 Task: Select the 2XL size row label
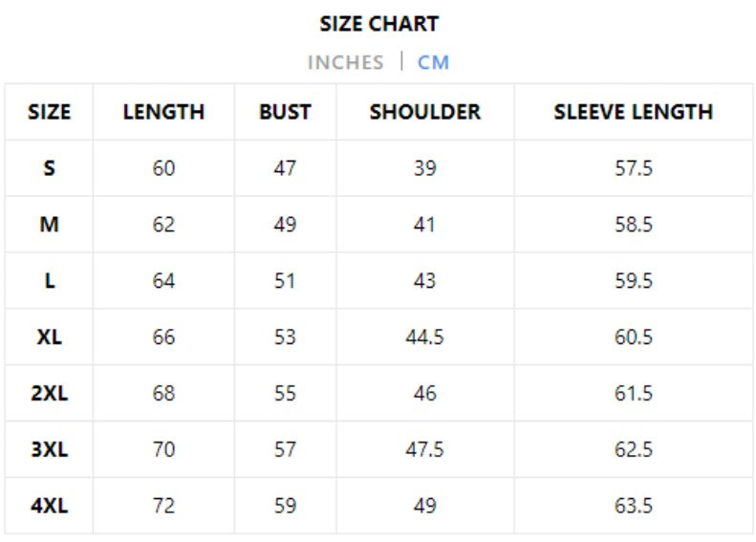(49, 393)
